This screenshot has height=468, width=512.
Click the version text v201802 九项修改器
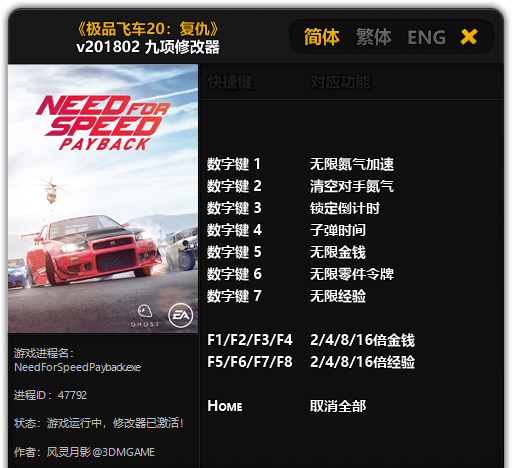[148, 47]
